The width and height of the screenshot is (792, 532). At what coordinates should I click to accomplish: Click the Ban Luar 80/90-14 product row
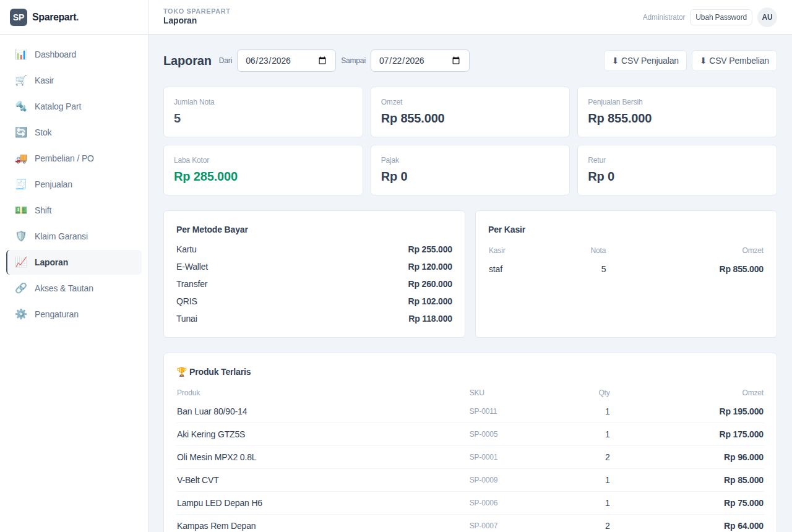click(470, 411)
